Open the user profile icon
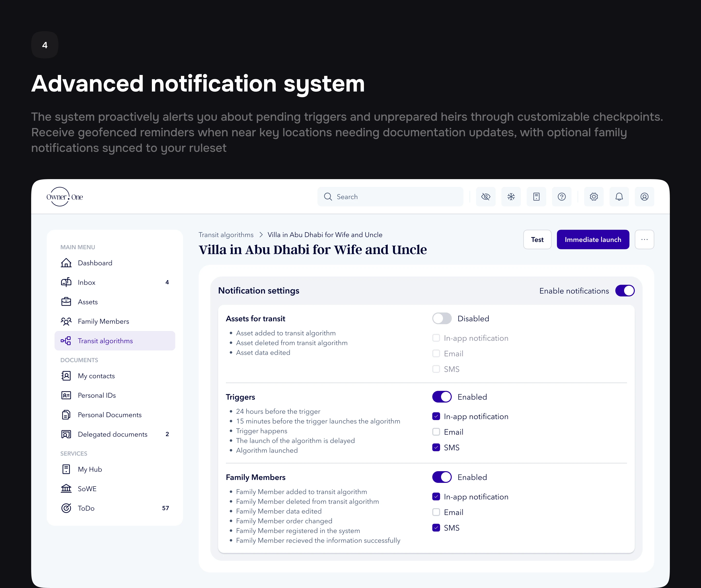The image size is (701, 588). coord(645,197)
